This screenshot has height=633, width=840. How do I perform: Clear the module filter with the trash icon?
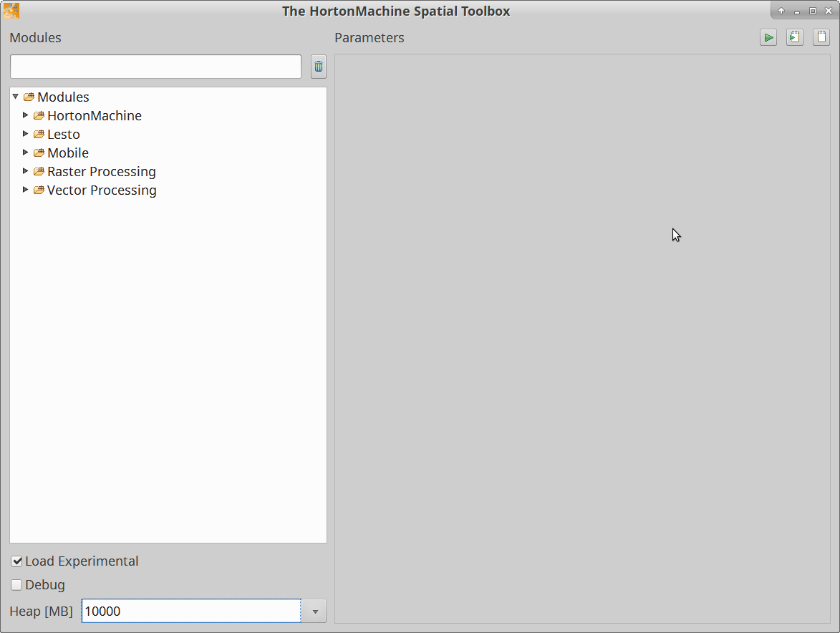[319, 67]
